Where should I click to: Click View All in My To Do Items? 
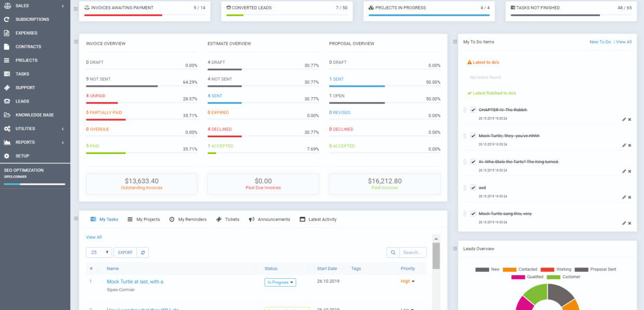[624, 42]
